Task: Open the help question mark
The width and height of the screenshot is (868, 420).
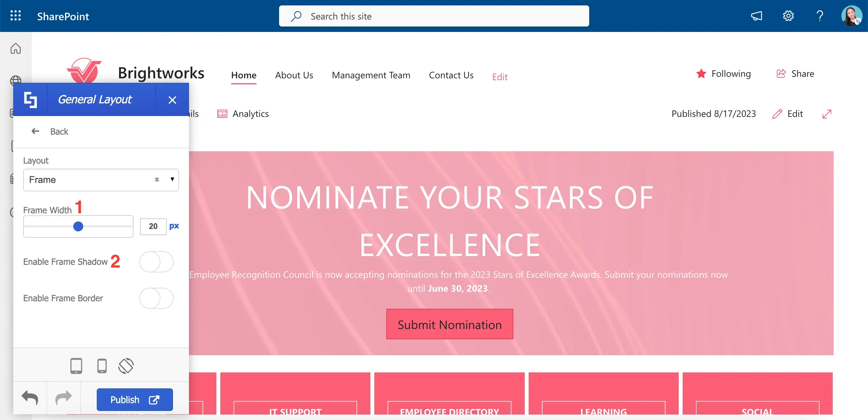Action: pyautogui.click(x=820, y=16)
